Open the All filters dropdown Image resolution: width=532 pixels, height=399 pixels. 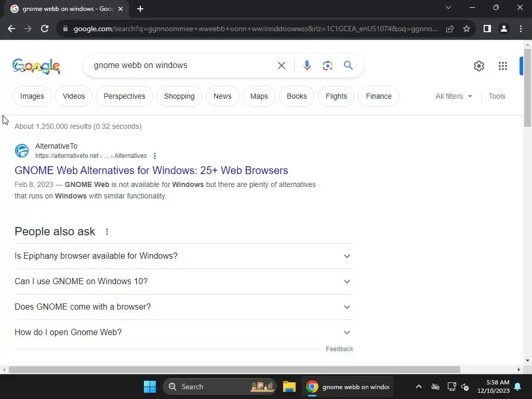pos(454,96)
